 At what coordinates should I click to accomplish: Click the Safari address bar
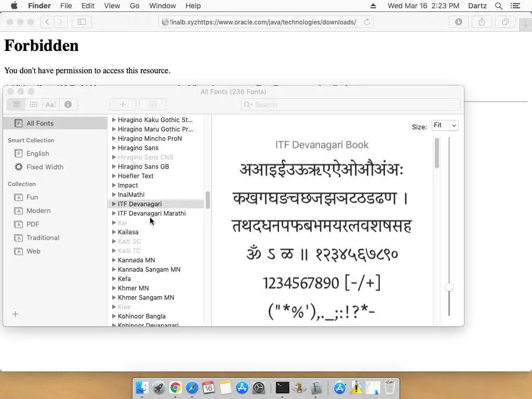click(x=265, y=22)
